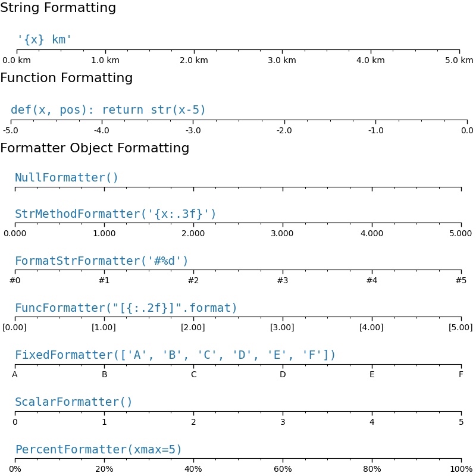
Task: Click the PercentFormatter(xmax=5) label
Action: click(98, 449)
